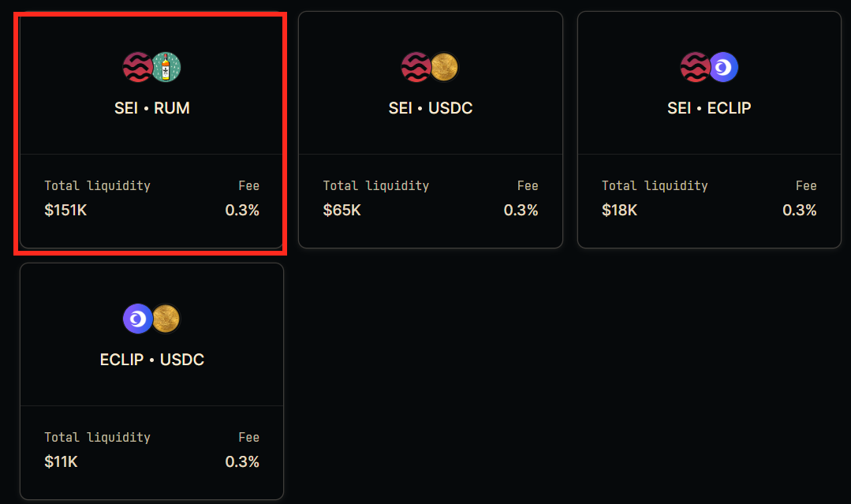
Task: Open the SEI • USDC pool title
Action: (x=431, y=108)
